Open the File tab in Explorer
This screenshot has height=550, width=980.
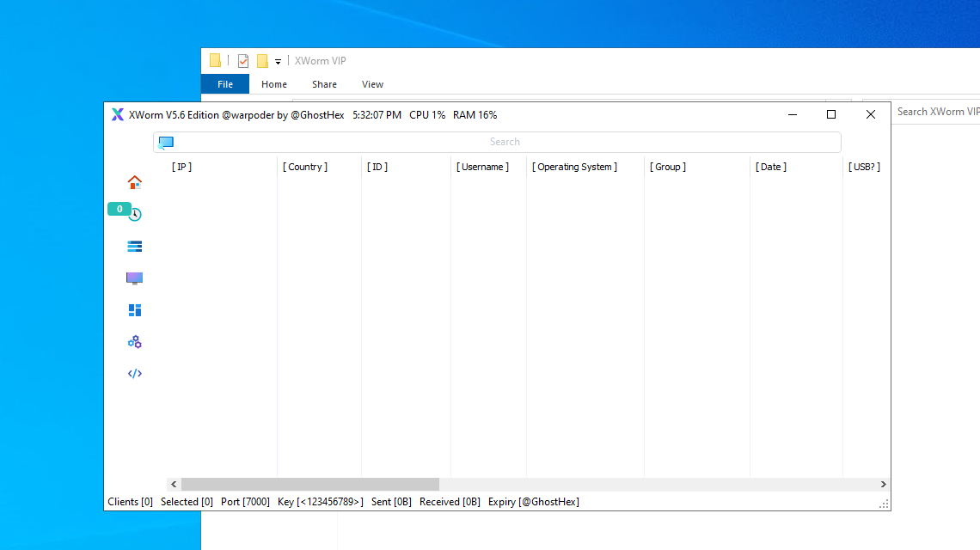pyautogui.click(x=225, y=83)
